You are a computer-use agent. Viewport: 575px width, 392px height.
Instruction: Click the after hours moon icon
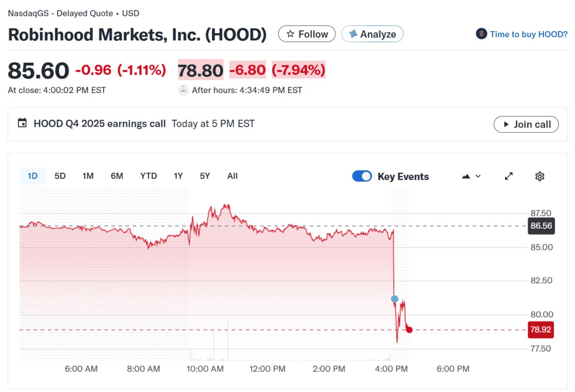coord(183,90)
